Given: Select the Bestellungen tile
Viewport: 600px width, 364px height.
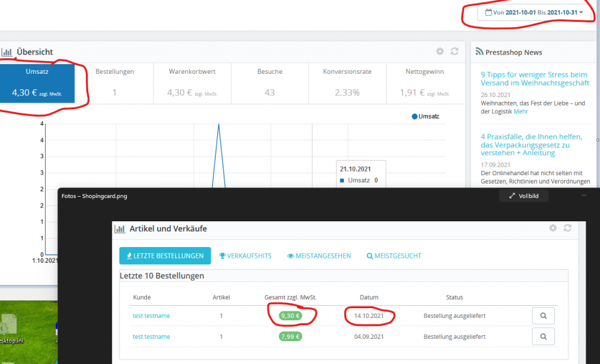Looking at the screenshot, I should coord(115,83).
